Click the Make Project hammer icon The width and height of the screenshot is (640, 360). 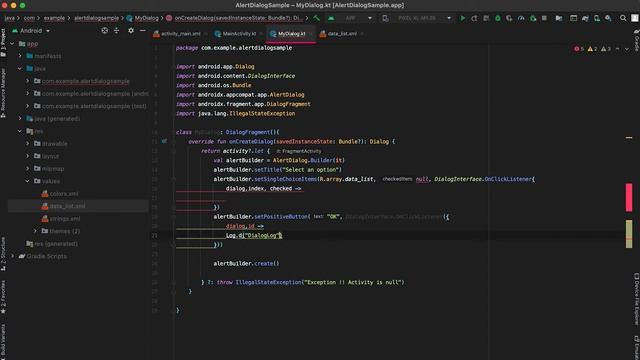click(x=317, y=18)
